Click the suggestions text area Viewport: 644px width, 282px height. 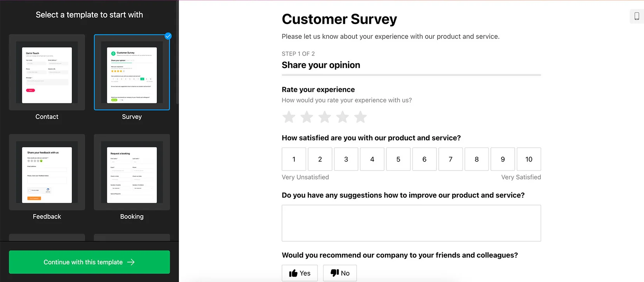coord(411,223)
